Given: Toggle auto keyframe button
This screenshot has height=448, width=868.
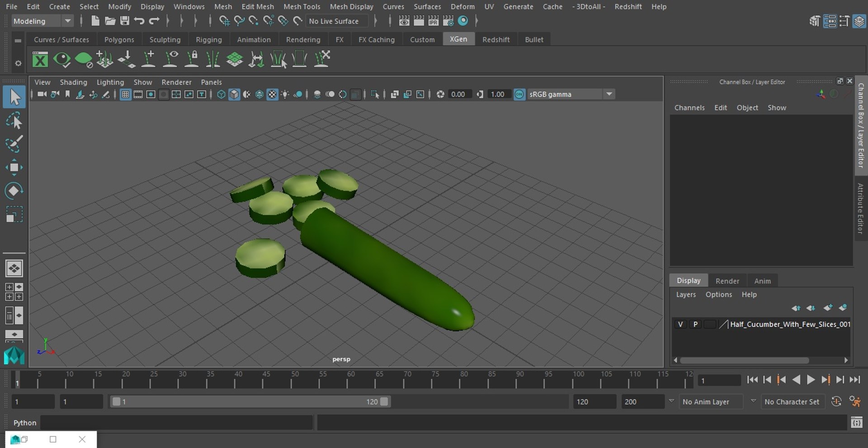Looking at the screenshot, I should (x=836, y=401).
